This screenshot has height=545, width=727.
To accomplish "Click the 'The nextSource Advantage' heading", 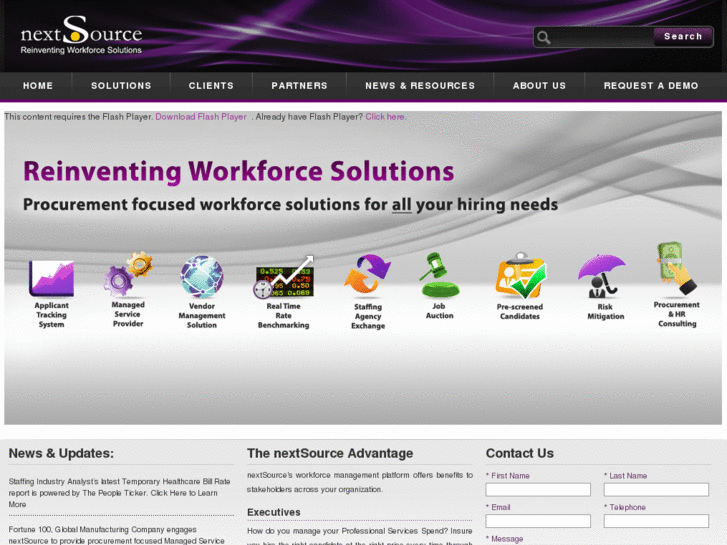I will pyautogui.click(x=330, y=453).
